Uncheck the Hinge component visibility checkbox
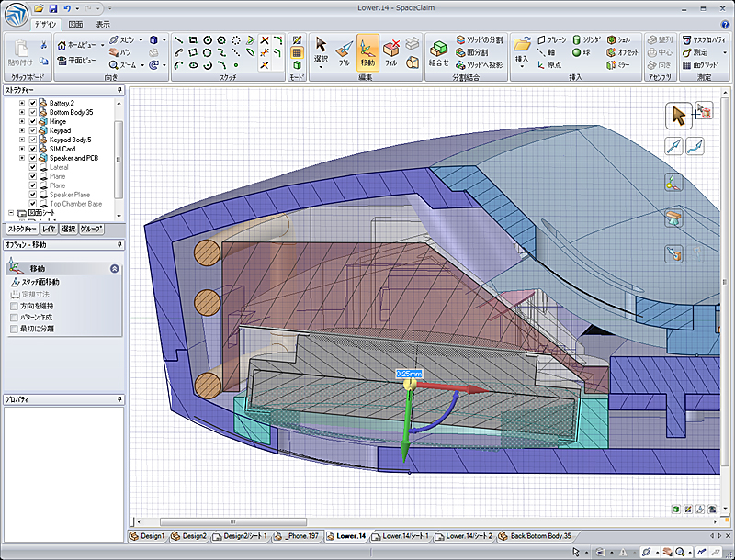 click(33, 121)
